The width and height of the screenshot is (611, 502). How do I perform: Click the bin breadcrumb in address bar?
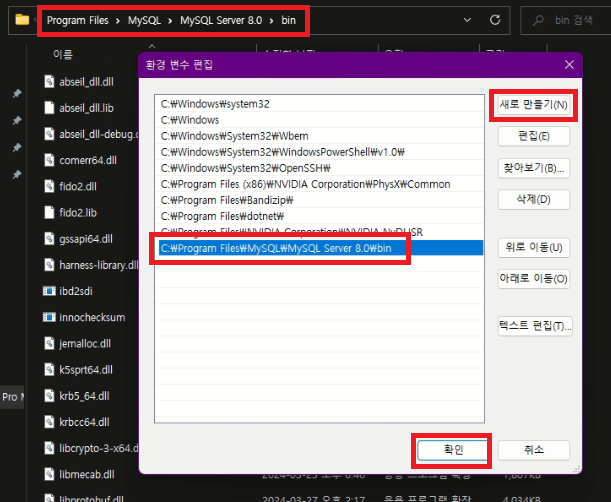[x=288, y=20]
